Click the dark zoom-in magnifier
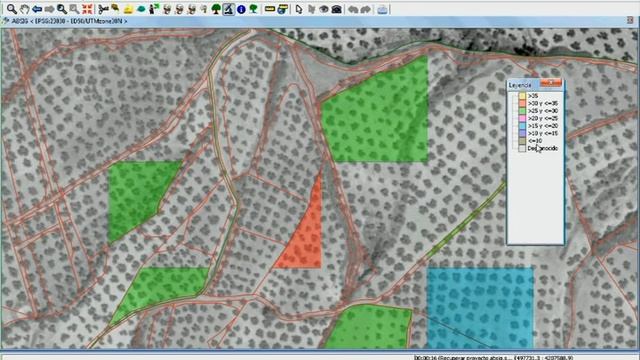The image size is (640, 360). coord(62,9)
